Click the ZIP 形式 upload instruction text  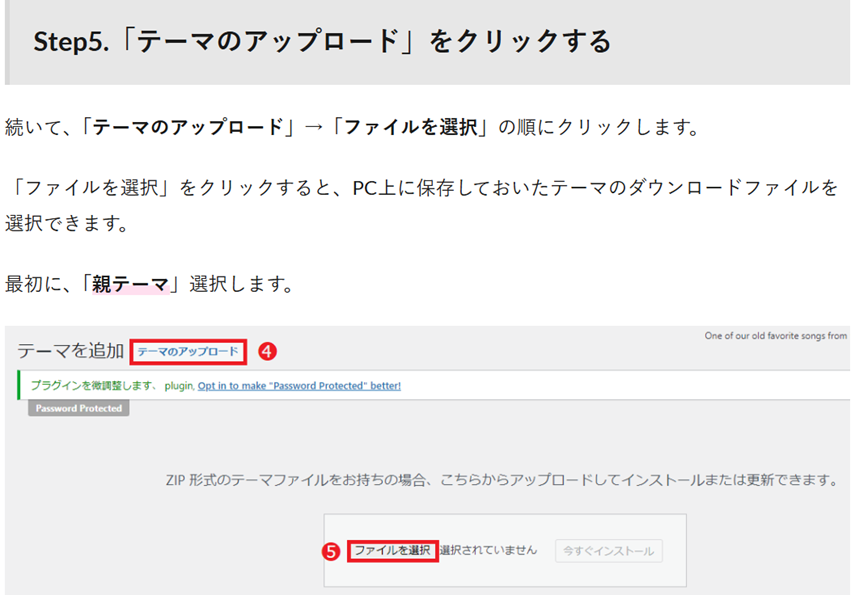tap(500, 480)
